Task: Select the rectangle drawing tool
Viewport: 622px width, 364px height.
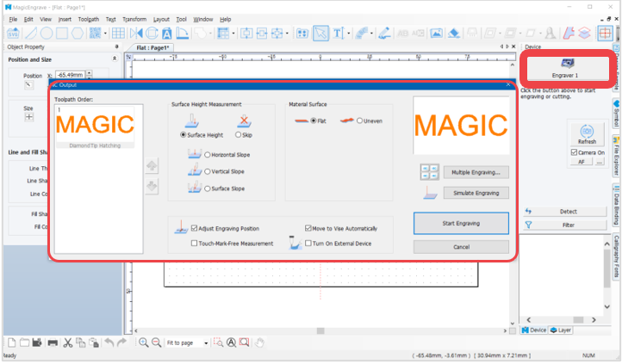Action: point(62,34)
